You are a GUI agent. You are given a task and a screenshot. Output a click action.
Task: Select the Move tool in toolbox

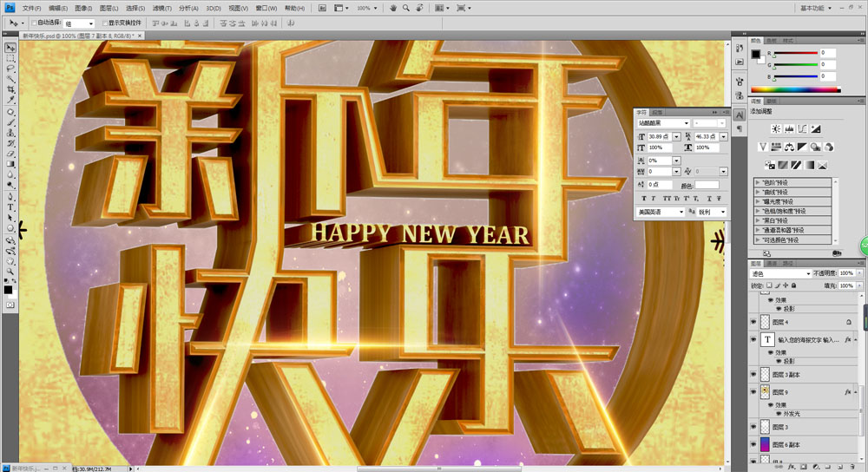pyautogui.click(x=10, y=48)
